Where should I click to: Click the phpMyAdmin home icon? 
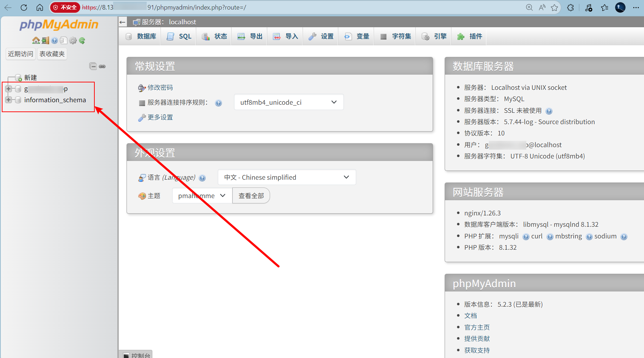[36, 40]
